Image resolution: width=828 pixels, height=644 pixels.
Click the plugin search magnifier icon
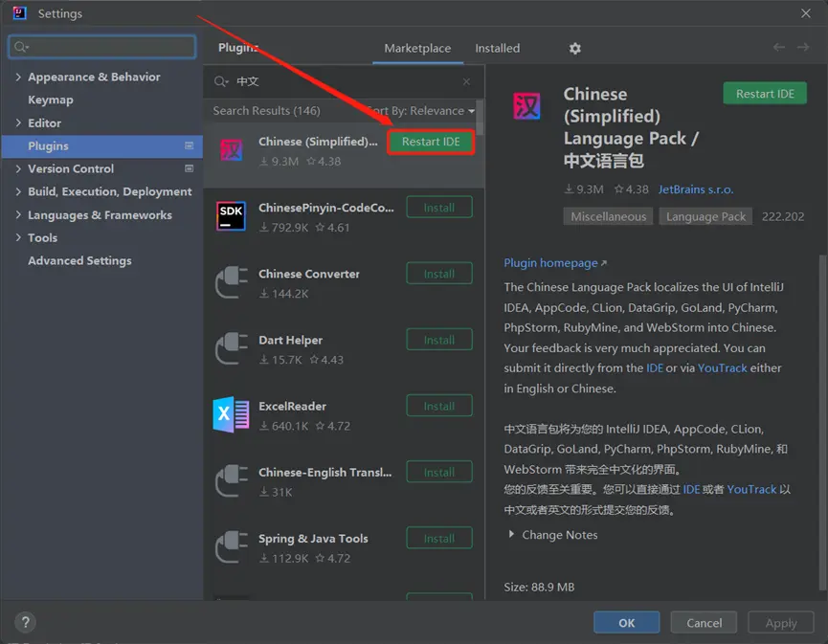221,81
